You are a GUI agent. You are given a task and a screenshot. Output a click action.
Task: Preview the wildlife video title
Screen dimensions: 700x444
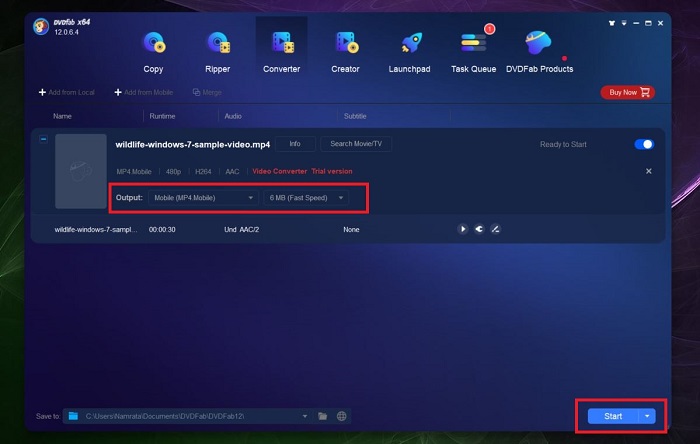point(462,229)
